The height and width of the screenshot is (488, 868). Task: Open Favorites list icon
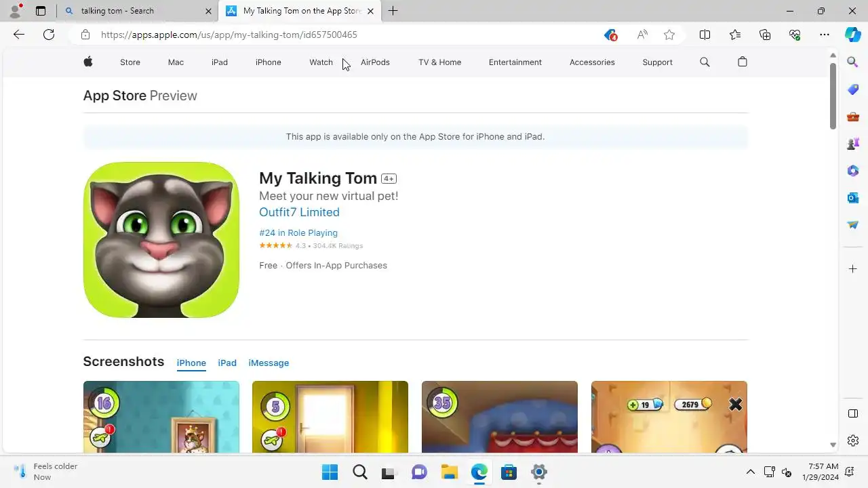point(735,35)
